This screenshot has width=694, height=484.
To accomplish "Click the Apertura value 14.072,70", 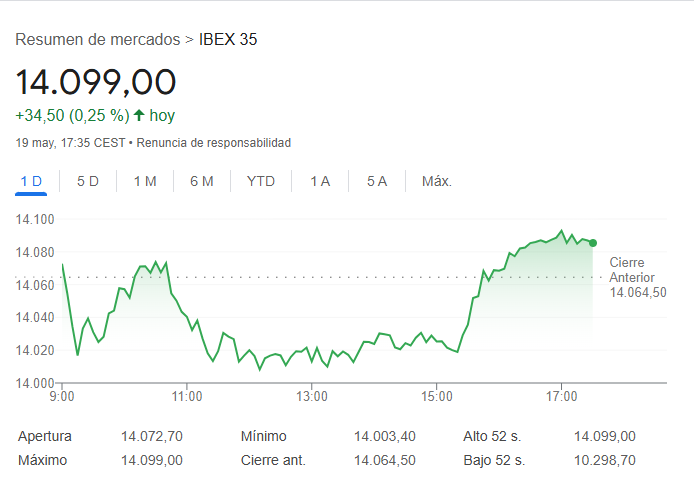I will (x=151, y=436).
